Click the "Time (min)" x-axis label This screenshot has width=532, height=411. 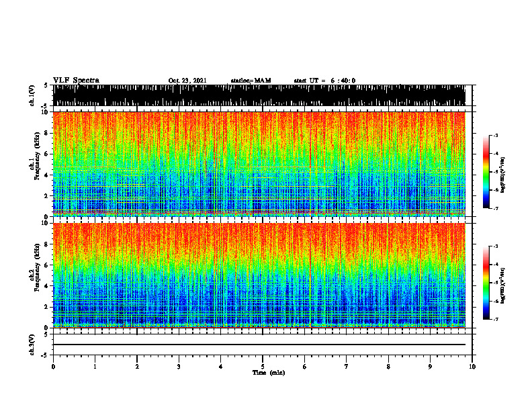(x=269, y=373)
